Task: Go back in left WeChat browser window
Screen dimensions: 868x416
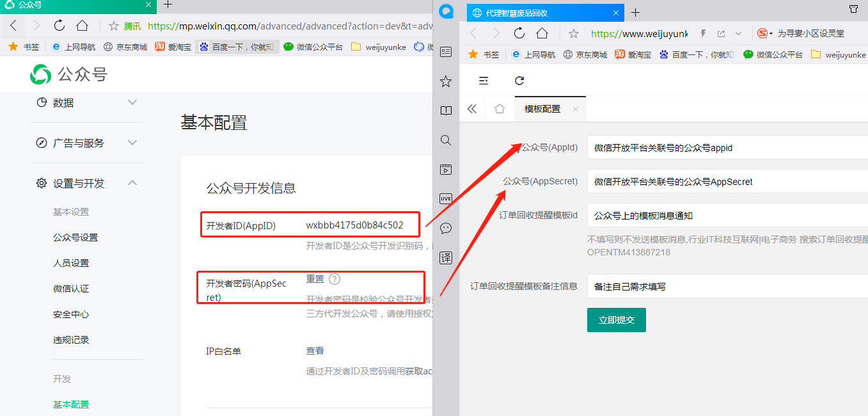Action: click(x=13, y=26)
